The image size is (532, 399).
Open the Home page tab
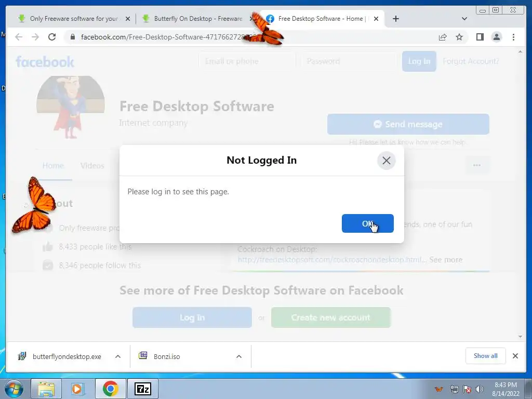pos(53,166)
